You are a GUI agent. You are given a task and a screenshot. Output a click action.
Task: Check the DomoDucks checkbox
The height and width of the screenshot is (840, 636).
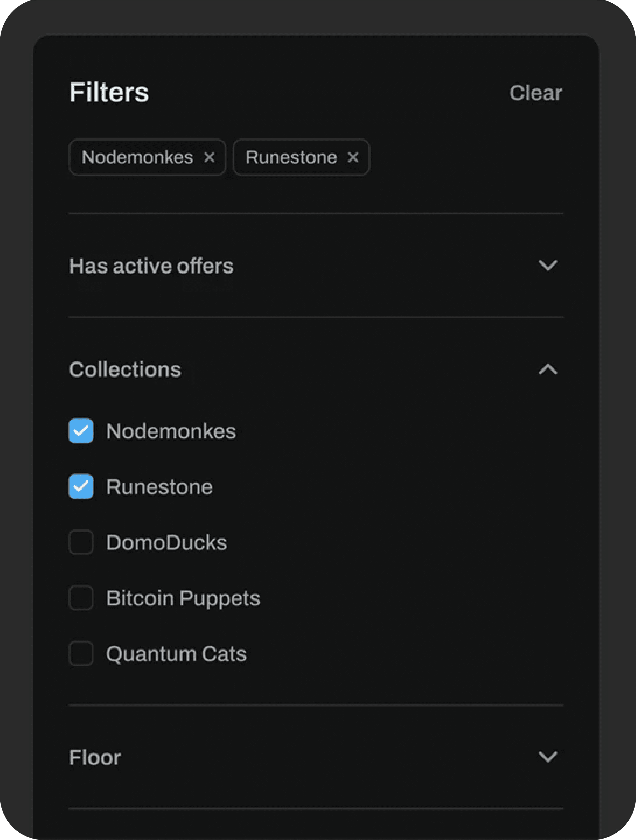pos(81,542)
